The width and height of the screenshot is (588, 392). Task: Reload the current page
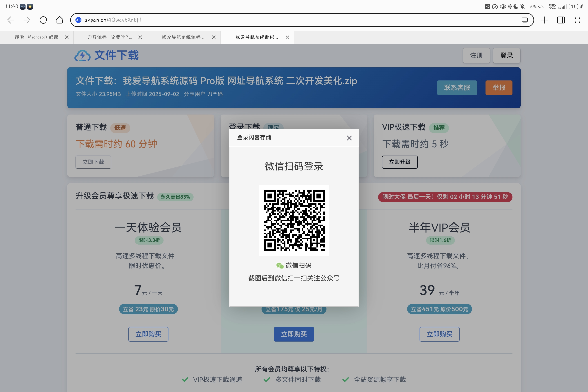coord(43,20)
